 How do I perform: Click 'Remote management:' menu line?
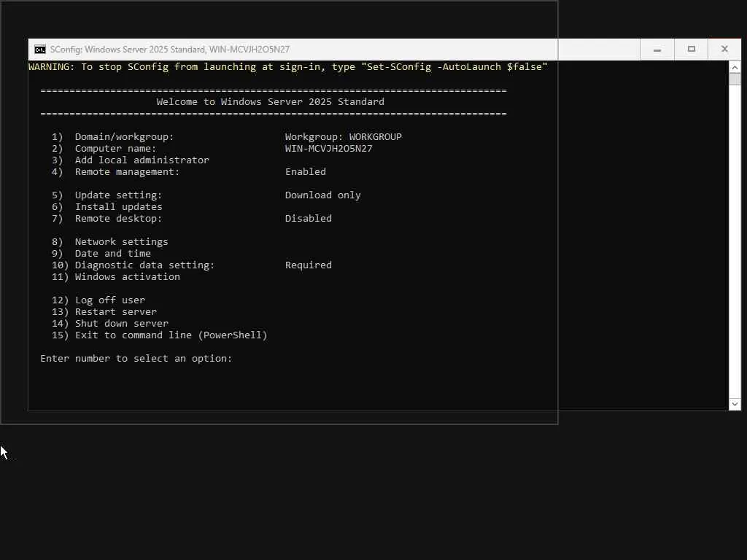click(116, 172)
